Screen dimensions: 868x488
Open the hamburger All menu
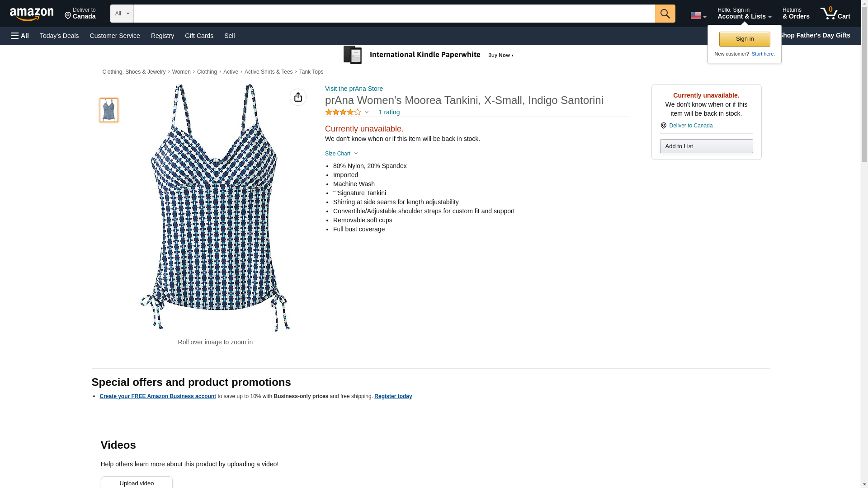click(20, 36)
